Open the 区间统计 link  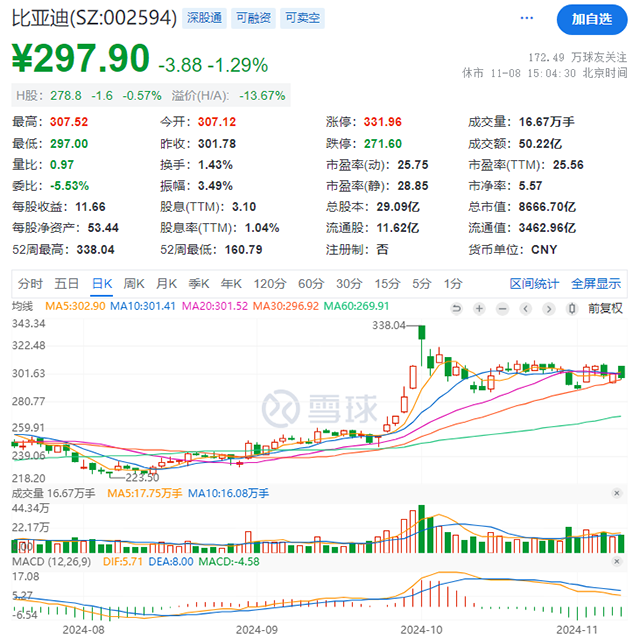coord(534,283)
